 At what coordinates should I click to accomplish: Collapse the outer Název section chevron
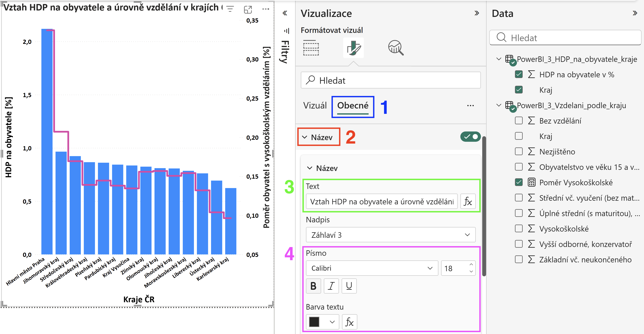pos(304,137)
